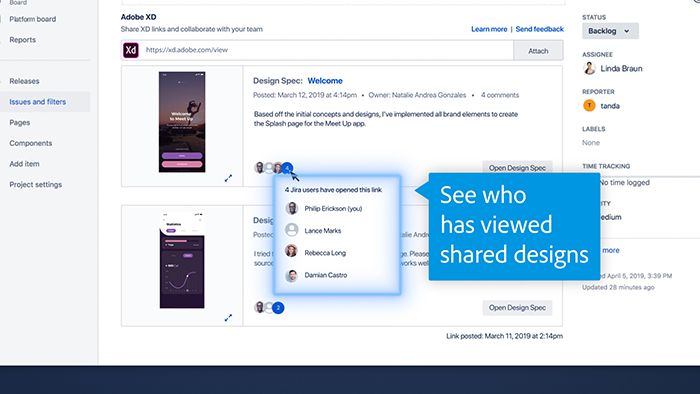Expand the second design spec thumbnail
The image size is (700, 394).
(x=228, y=318)
